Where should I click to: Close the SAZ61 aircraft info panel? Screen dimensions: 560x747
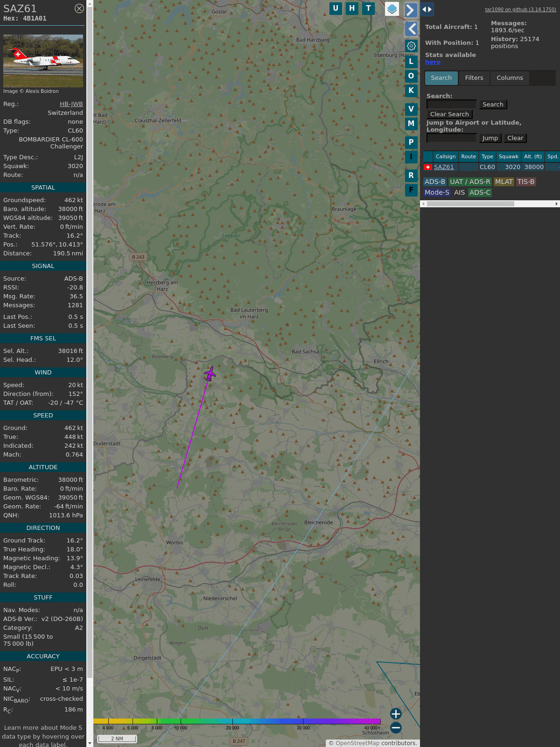click(x=79, y=8)
